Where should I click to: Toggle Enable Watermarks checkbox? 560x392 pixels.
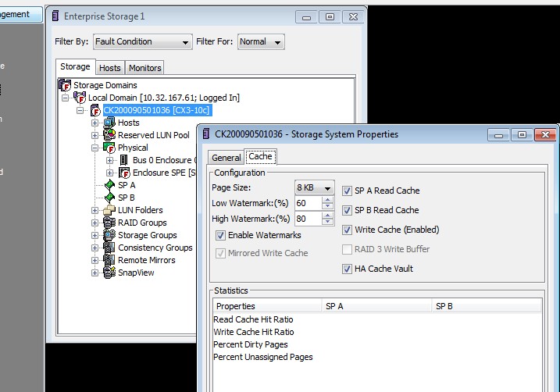coord(220,235)
